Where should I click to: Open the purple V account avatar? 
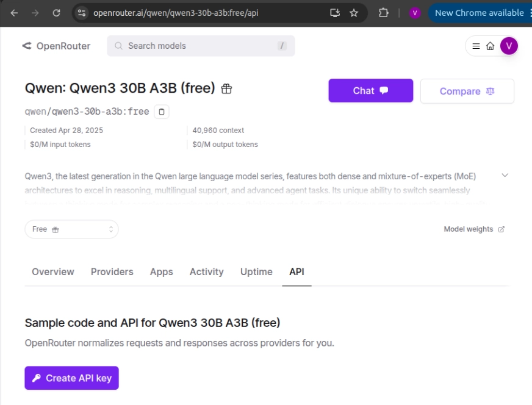[509, 46]
